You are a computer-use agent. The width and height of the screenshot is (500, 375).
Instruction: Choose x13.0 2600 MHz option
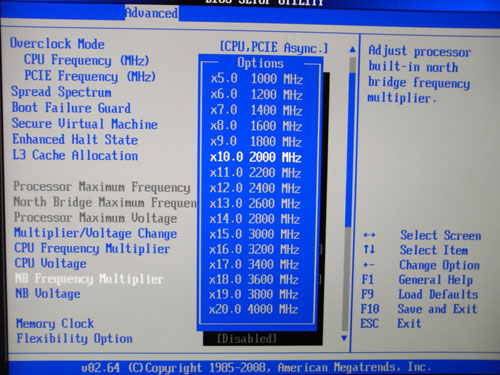(x=255, y=203)
